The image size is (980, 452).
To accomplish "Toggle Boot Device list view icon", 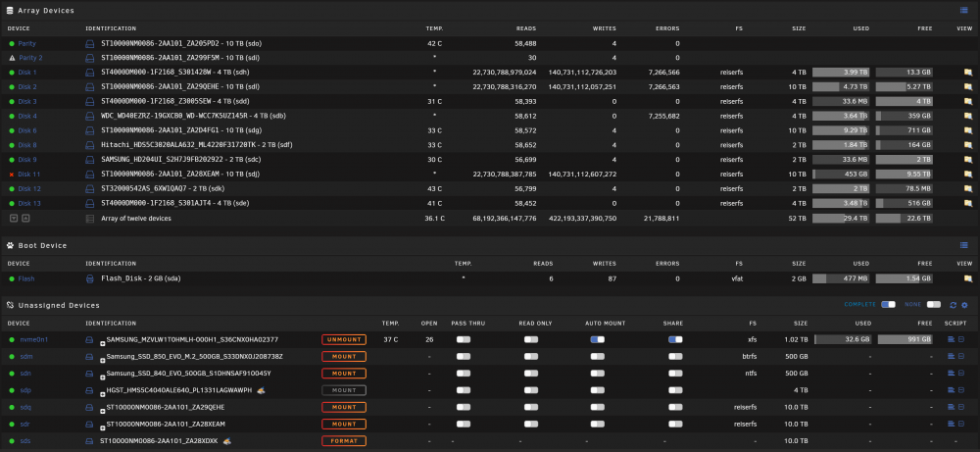I will (x=963, y=245).
